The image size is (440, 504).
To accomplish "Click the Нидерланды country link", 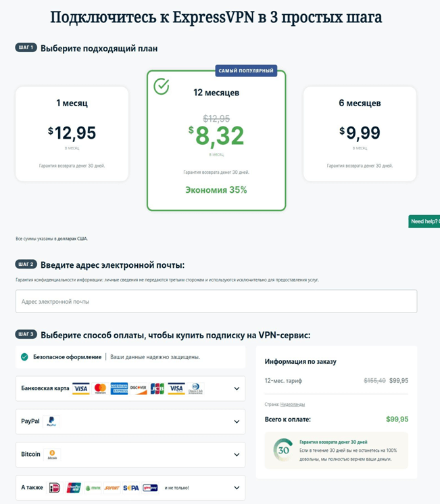I will point(293,405).
